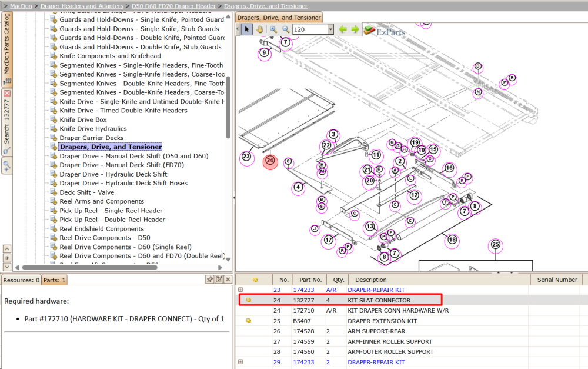Pin the notes panel
Viewport: 588px width, 369px height.
[x=210, y=280]
